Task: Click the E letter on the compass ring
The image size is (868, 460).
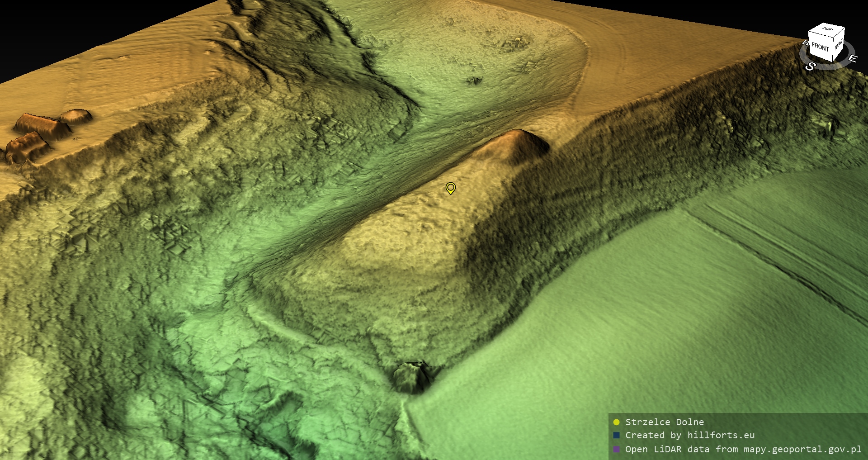Action: [852, 59]
